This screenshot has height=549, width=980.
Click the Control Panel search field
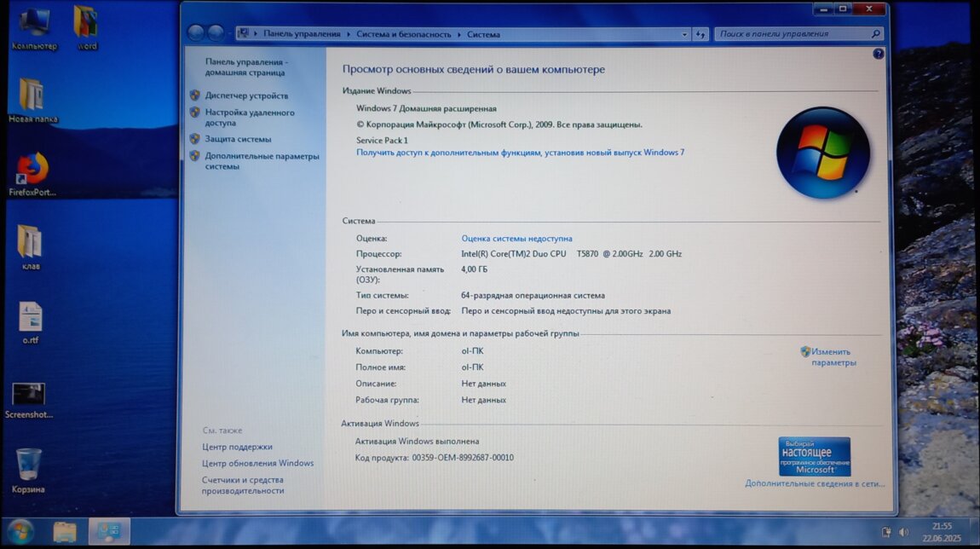click(793, 34)
